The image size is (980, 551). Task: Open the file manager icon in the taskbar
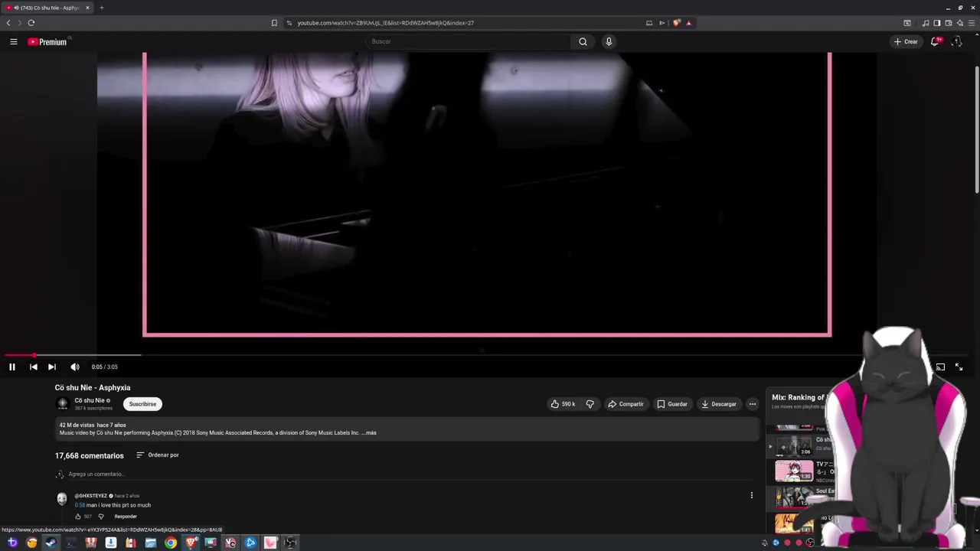(151, 543)
